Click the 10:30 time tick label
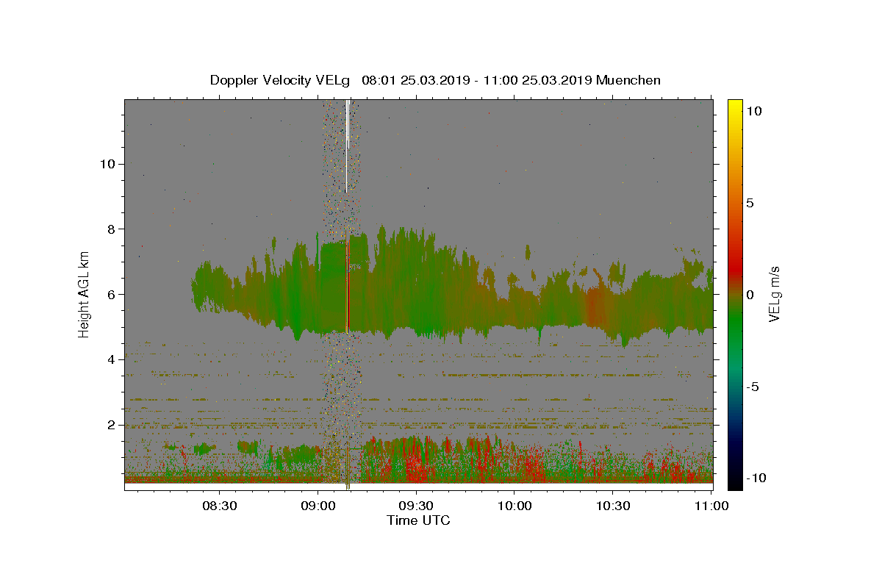Image resolution: width=882 pixels, height=588 pixels. (x=613, y=506)
